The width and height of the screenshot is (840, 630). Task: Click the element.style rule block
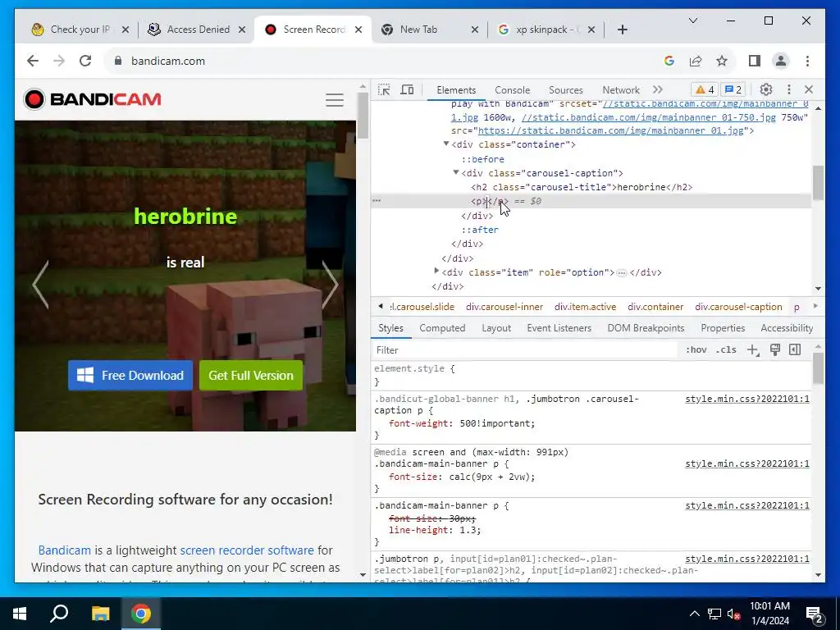[x=591, y=375]
